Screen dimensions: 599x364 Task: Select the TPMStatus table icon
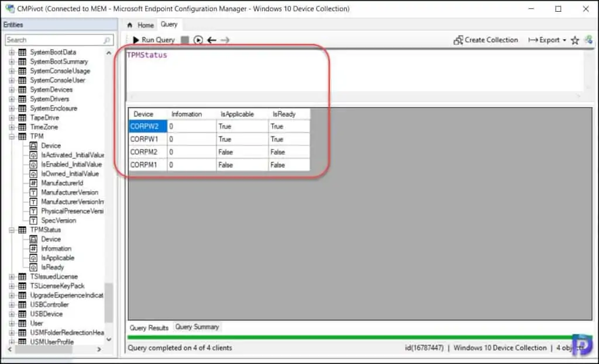point(23,230)
